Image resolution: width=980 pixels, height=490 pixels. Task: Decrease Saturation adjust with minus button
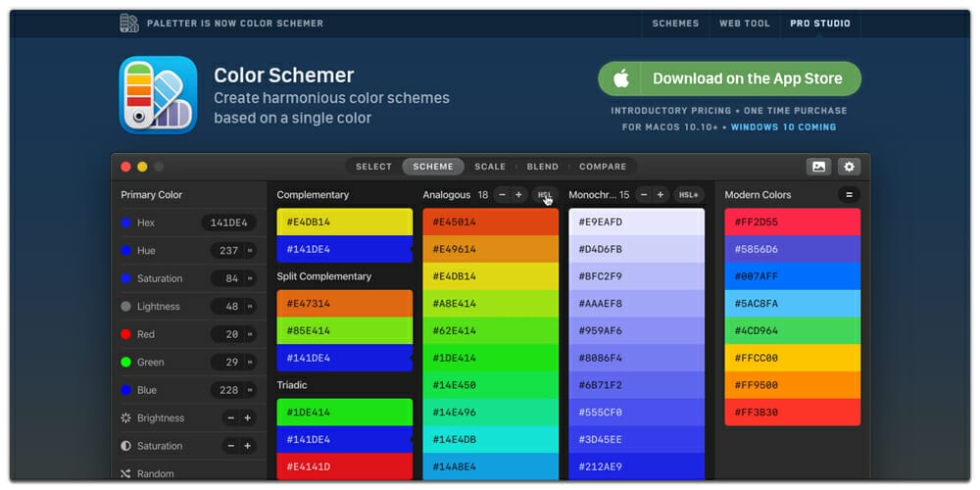(x=231, y=446)
